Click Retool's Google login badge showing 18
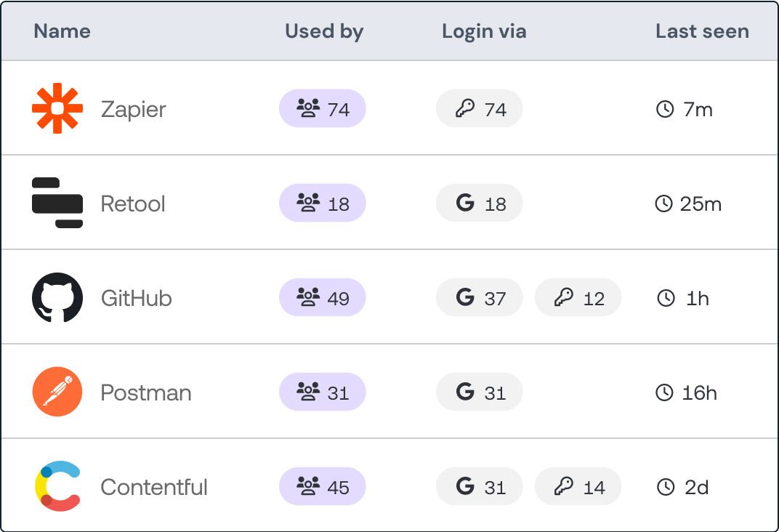779x532 pixels. pos(480,203)
